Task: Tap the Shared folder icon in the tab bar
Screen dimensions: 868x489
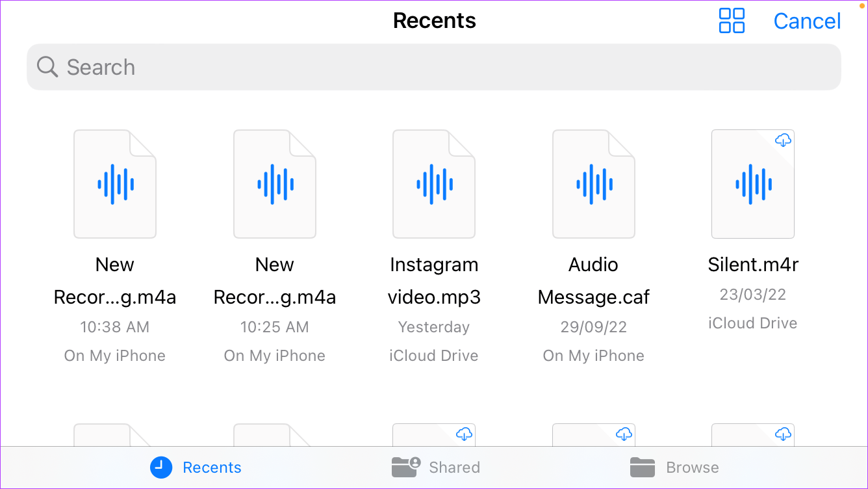Action: pos(405,467)
